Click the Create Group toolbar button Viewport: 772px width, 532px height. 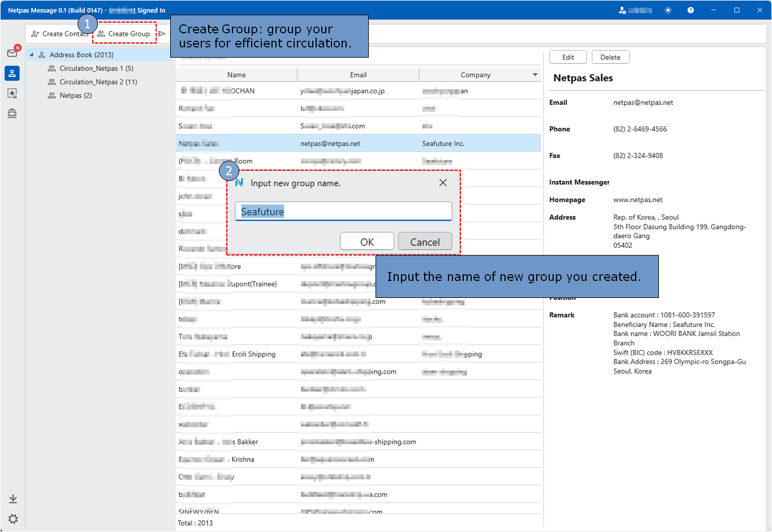(x=124, y=34)
